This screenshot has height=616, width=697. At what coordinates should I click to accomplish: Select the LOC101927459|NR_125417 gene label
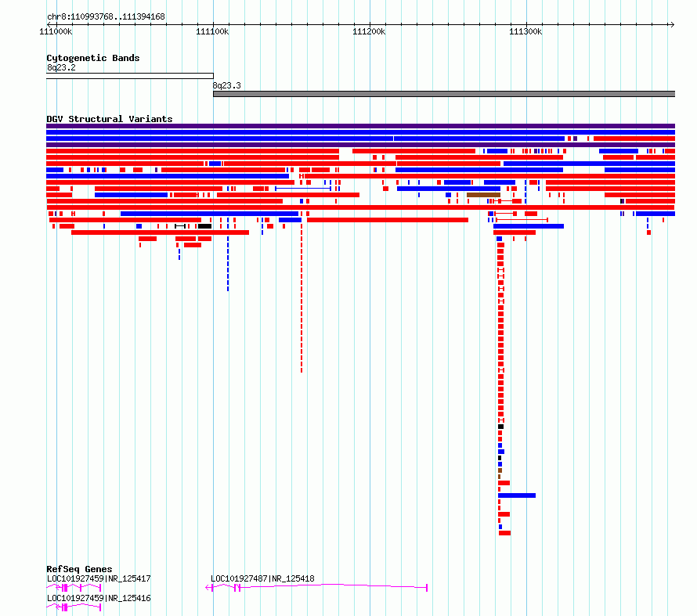click(x=99, y=578)
